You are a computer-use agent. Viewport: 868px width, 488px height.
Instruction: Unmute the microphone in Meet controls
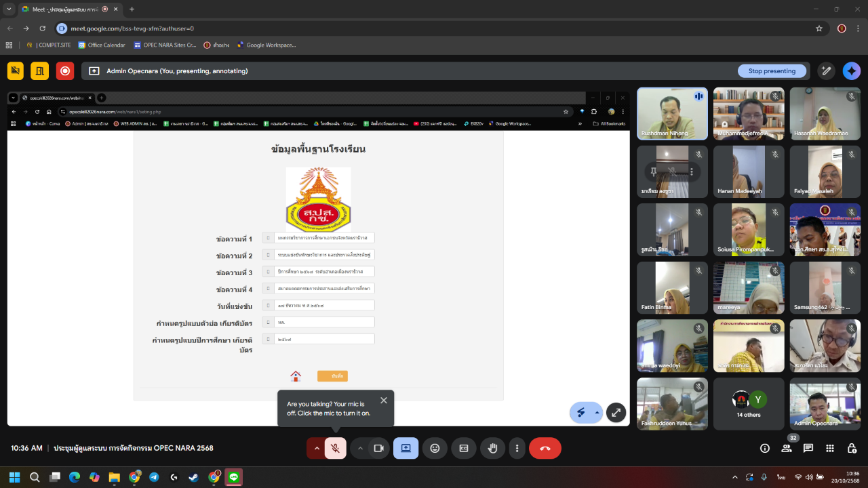(x=335, y=448)
